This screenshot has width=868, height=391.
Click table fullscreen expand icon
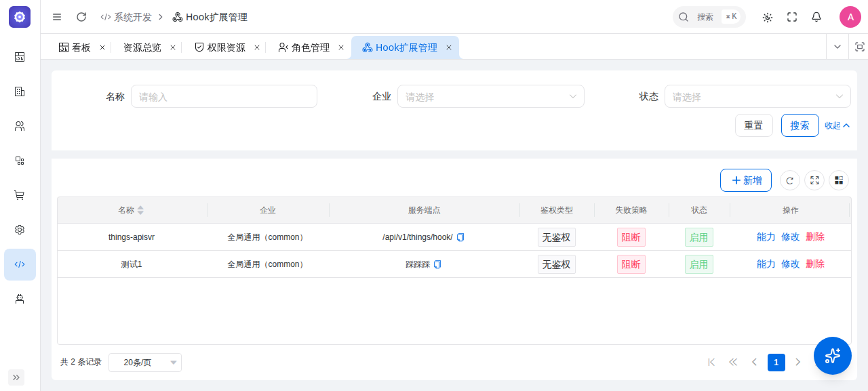tap(814, 180)
